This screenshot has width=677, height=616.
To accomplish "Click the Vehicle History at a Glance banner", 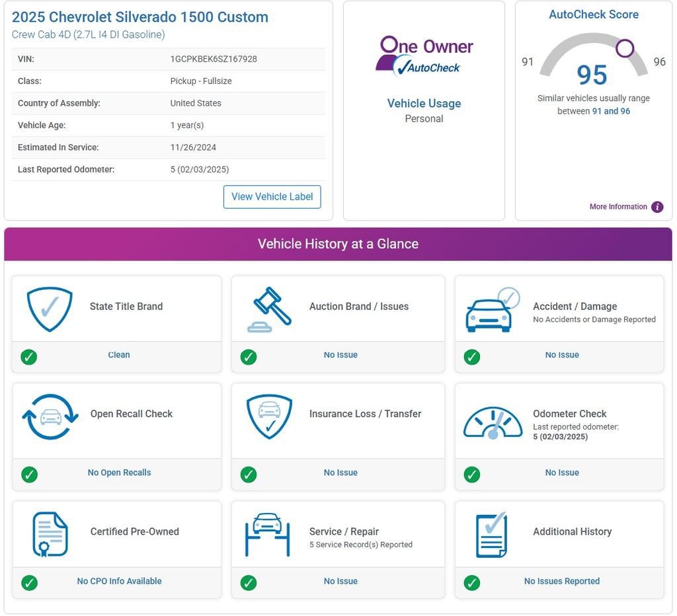I will pos(338,244).
